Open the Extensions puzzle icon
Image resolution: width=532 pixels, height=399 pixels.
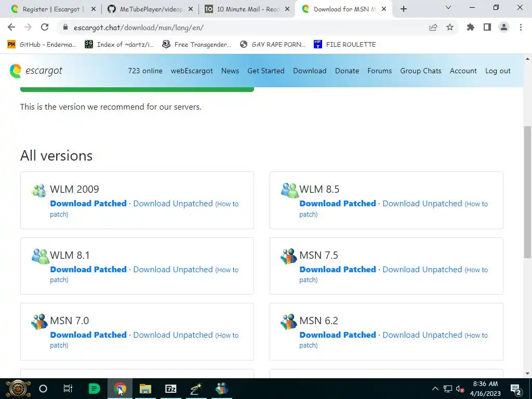coord(471,28)
